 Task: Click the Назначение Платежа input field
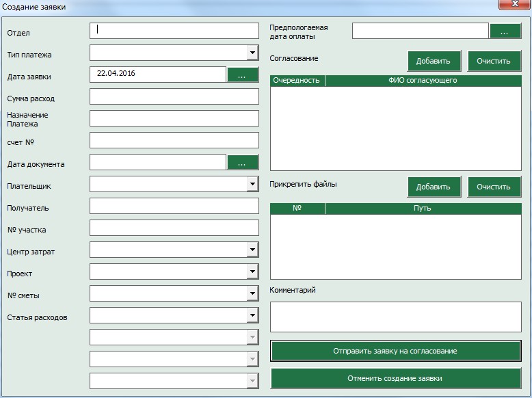click(x=174, y=118)
